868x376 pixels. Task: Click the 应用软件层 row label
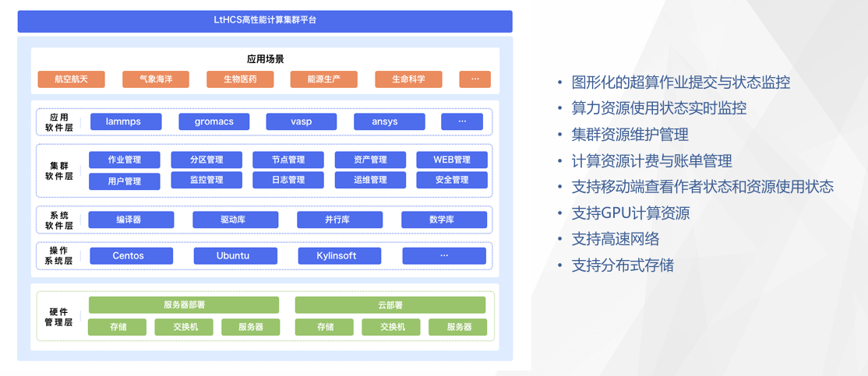(58, 121)
